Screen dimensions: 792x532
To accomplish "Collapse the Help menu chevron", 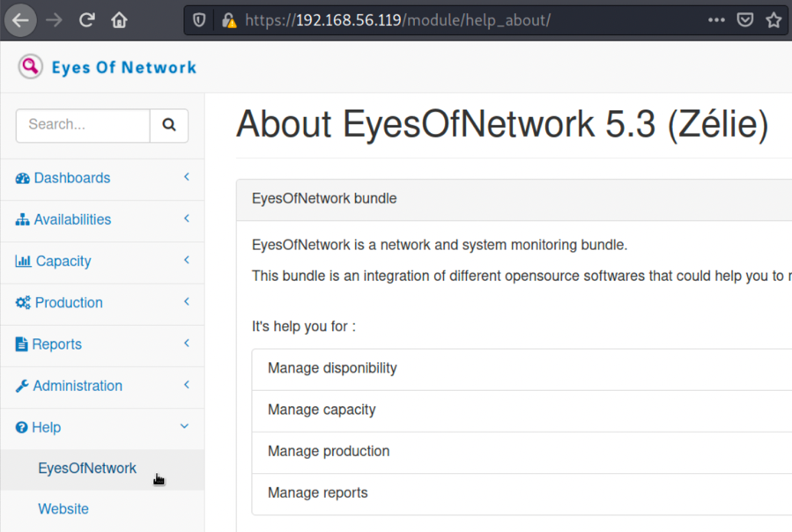I will (x=184, y=426).
